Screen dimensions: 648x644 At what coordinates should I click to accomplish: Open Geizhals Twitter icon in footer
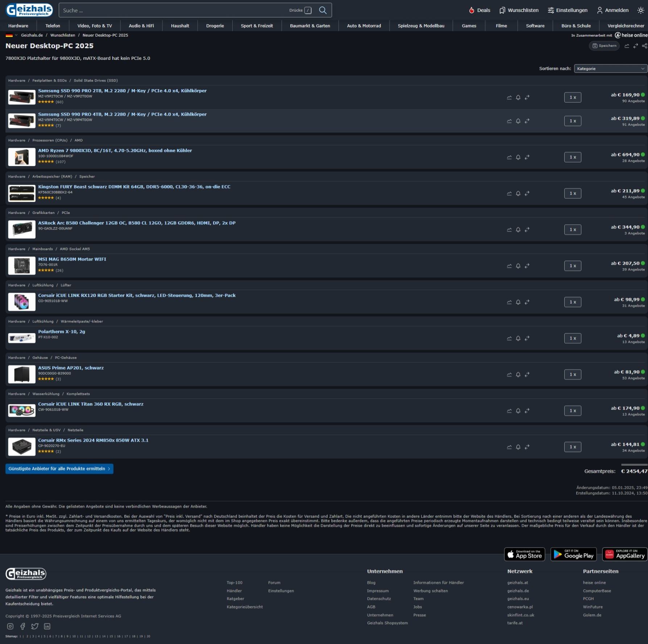coord(35,626)
